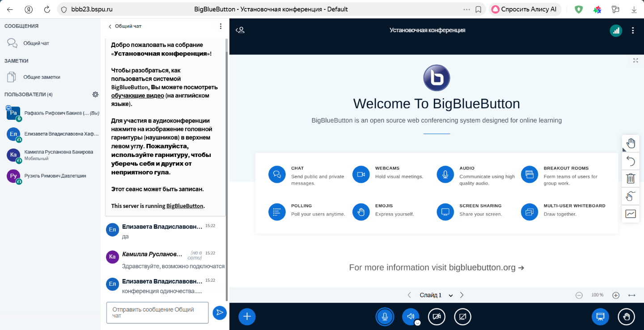Open the обучающие видео link
Image resolution: width=644 pixels, height=330 pixels.
[137, 95]
